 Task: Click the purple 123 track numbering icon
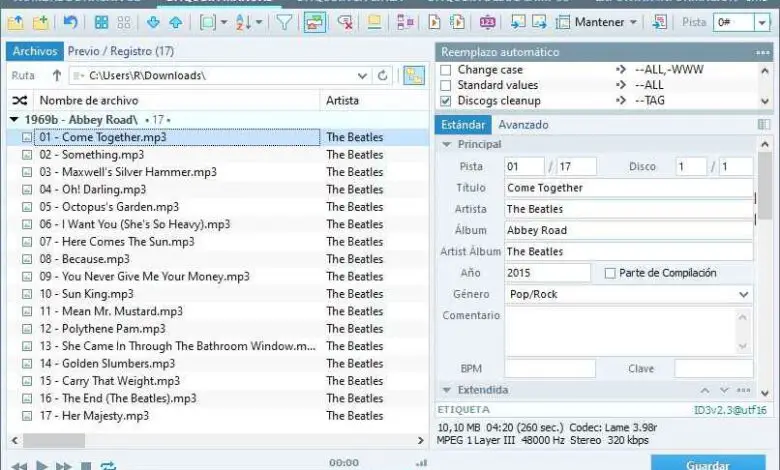488,22
